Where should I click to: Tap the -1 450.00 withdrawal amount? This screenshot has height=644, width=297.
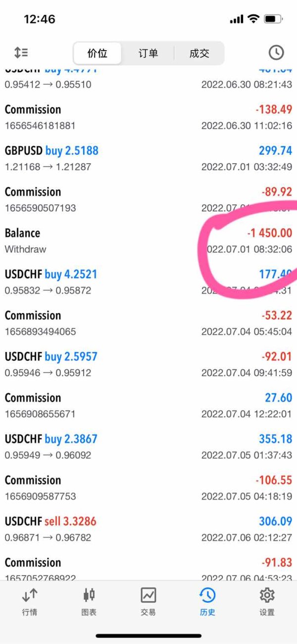[x=269, y=233]
